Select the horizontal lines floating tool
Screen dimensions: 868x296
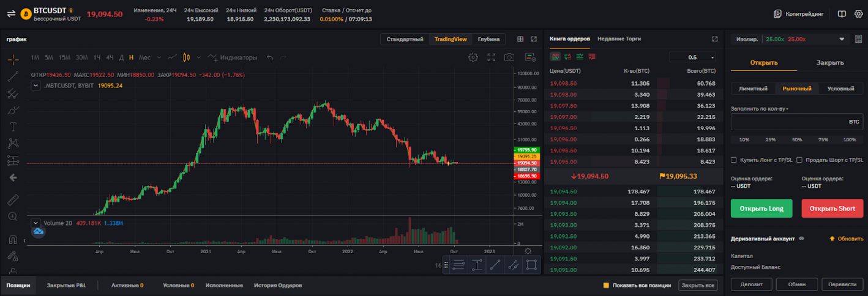pyautogui.click(x=459, y=265)
